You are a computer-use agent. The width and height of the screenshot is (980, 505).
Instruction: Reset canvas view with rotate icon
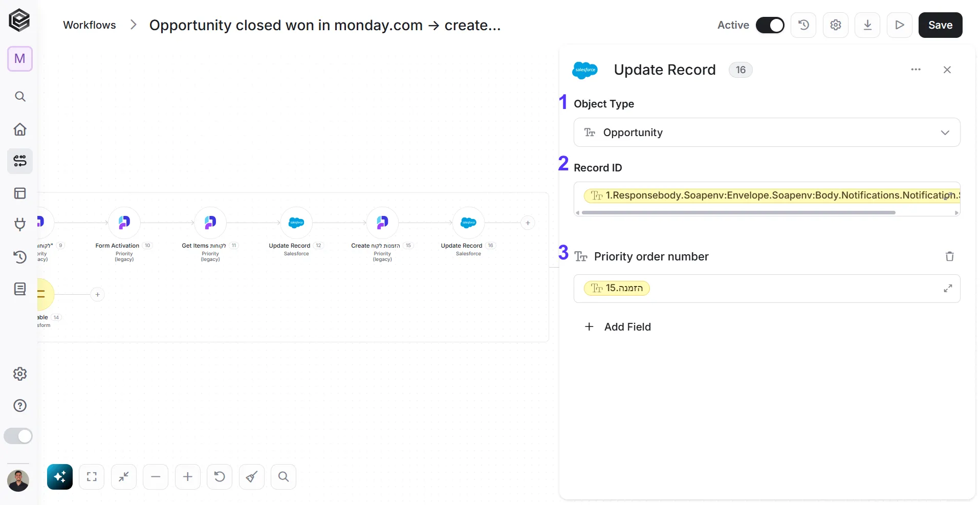point(220,477)
